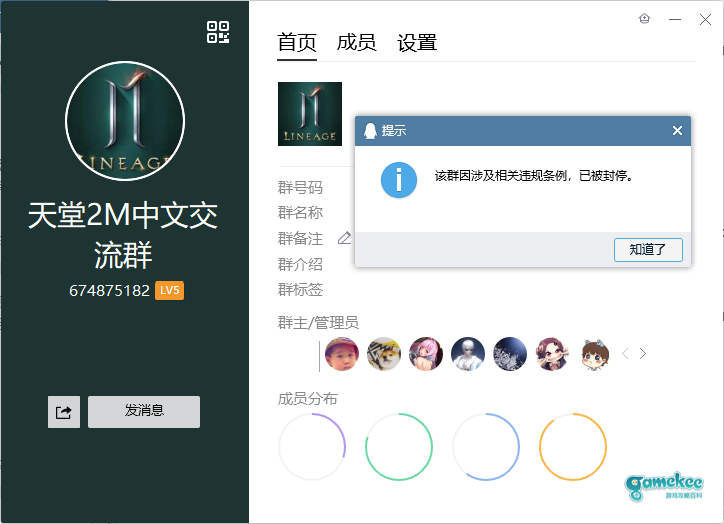Click the 群号码 label
Viewport: 724px width, 524px height.
coord(300,188)
